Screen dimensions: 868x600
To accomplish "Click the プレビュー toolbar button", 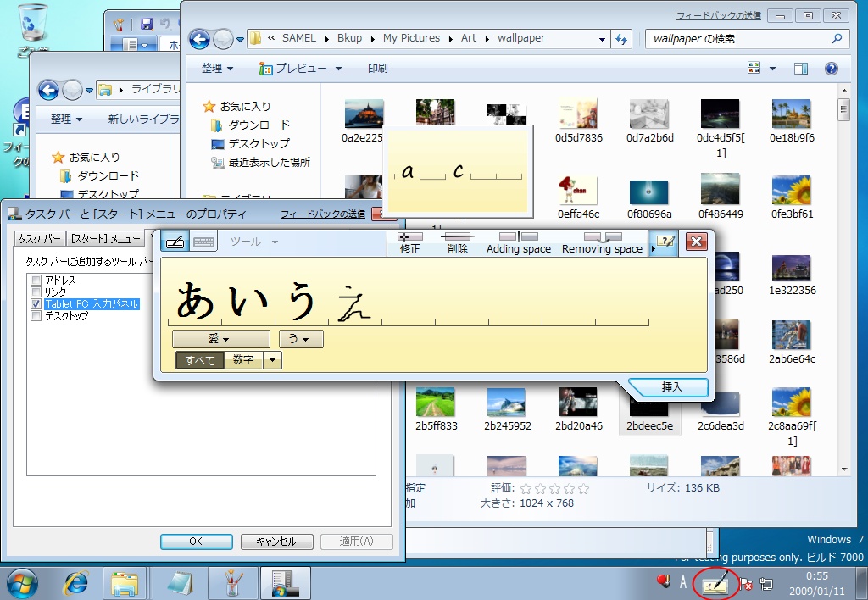I will pos(293,69).
